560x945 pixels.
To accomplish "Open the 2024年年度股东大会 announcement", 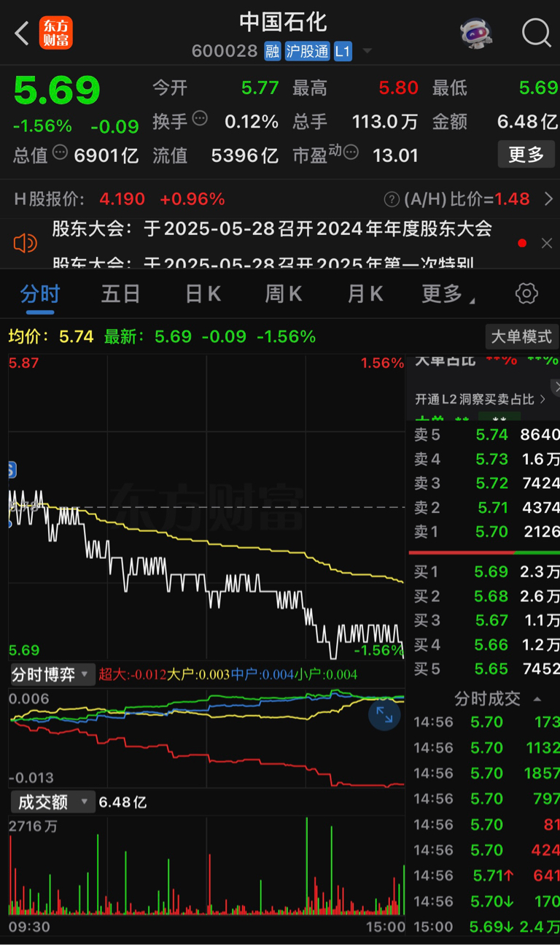I will pos(272,228).
